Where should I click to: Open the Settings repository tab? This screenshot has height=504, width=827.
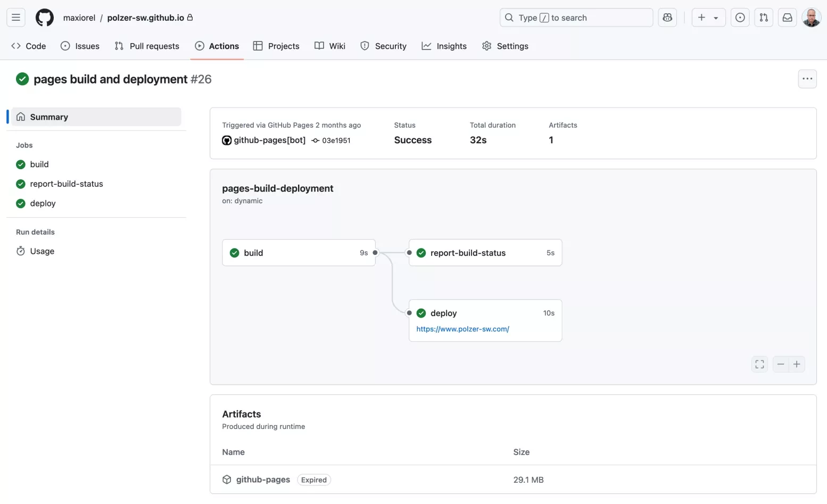click(x=505, y=46)
